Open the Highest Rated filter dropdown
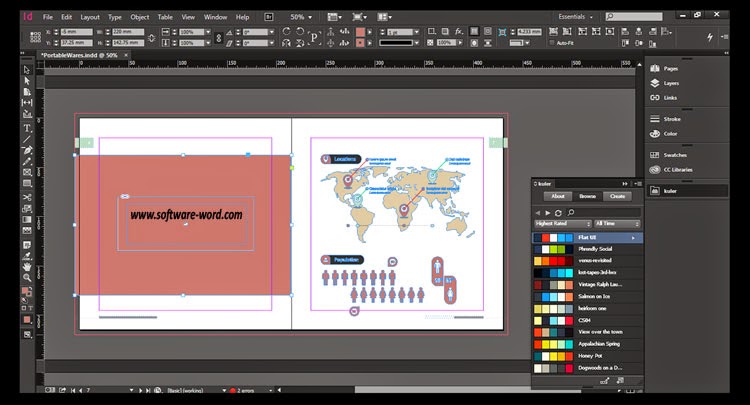This screenshot has width=750, height=405. [x=563, y=224]
